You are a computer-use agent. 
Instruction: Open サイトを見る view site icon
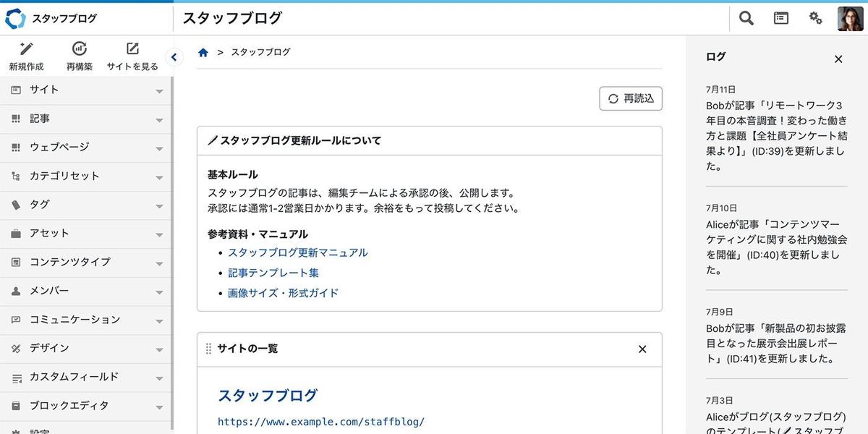[132, 49]
